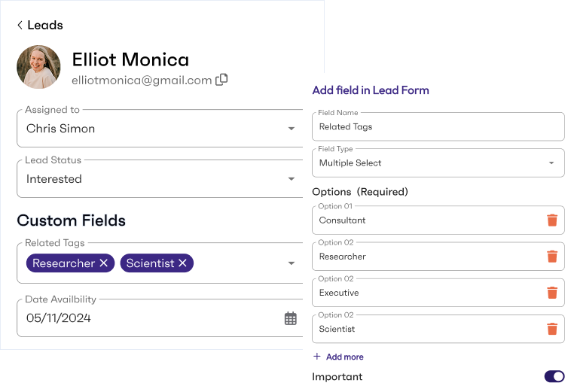Remove the Researcher tag chip
Image resolution: width=574 pixels, height=392 pixels.
(104, 263)
